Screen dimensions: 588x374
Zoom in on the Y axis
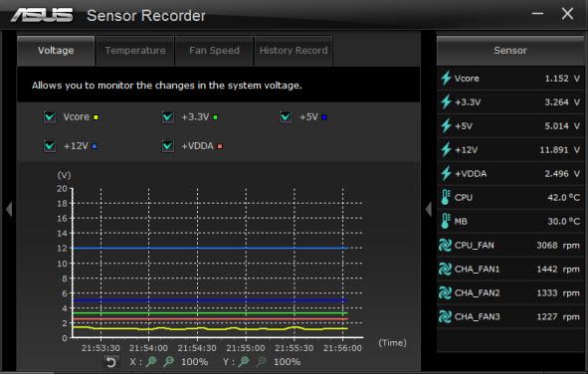click(244, 362)
